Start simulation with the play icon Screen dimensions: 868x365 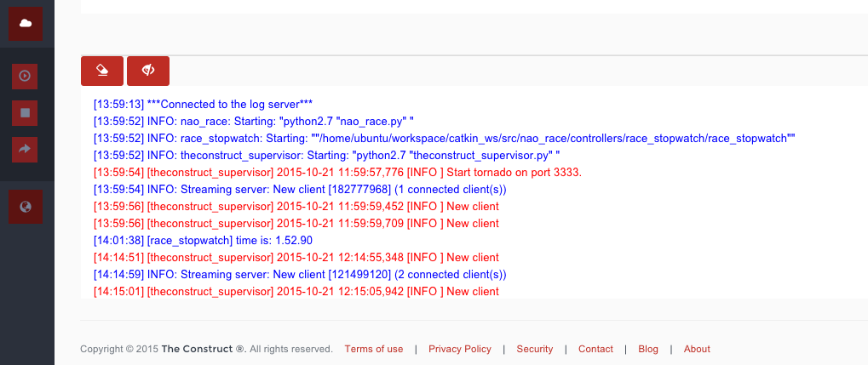tap(25, 76)
